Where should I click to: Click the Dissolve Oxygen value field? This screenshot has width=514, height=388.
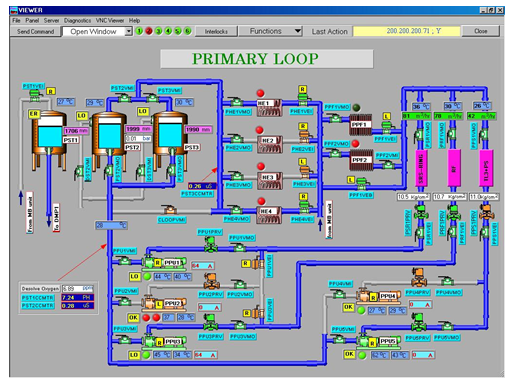point(78,288)
